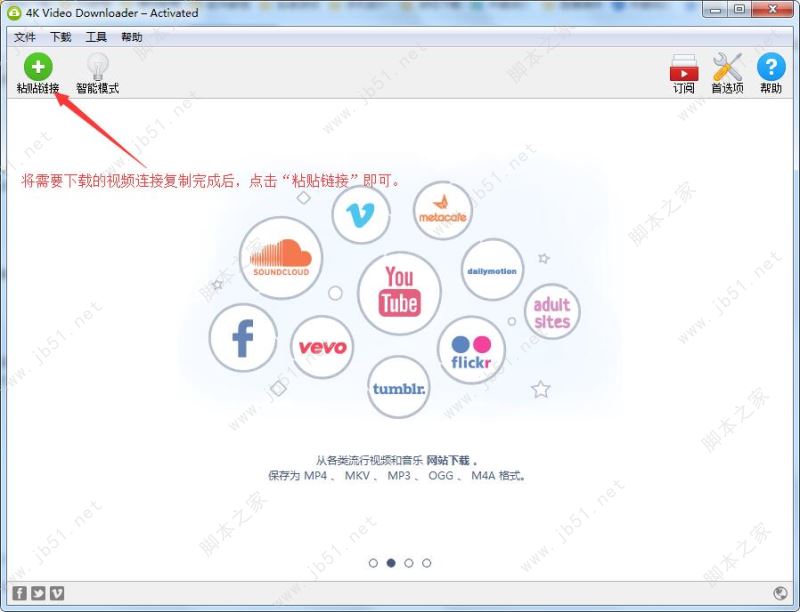Click the Twitter icon in bottom status bar
Viewport: 800px width, 612px height.
38,593
